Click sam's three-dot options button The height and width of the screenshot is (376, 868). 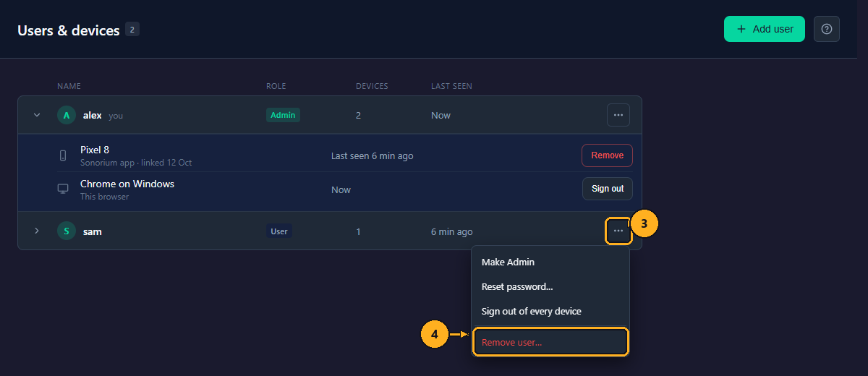click(618, 231)
